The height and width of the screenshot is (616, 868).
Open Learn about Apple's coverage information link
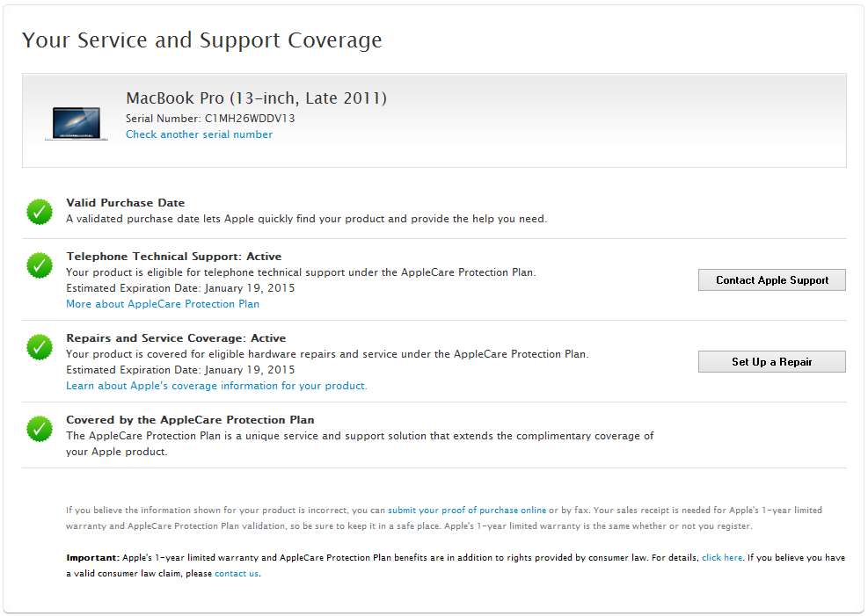[x=216, y=386]
